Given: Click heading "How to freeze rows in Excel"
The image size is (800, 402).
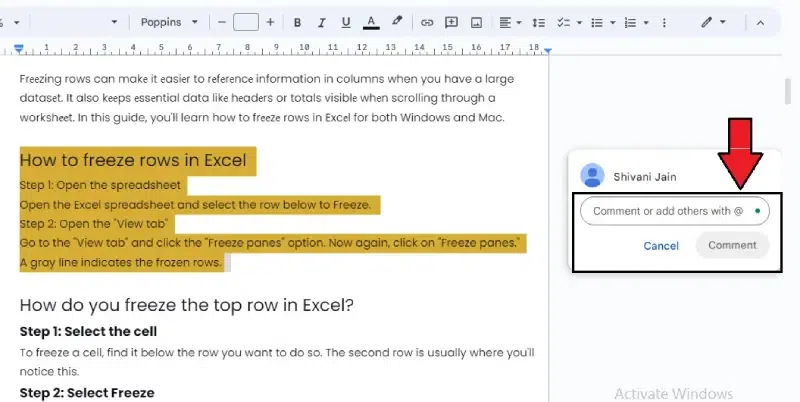Looking at the screenshot, I should (x=133, y=160).
